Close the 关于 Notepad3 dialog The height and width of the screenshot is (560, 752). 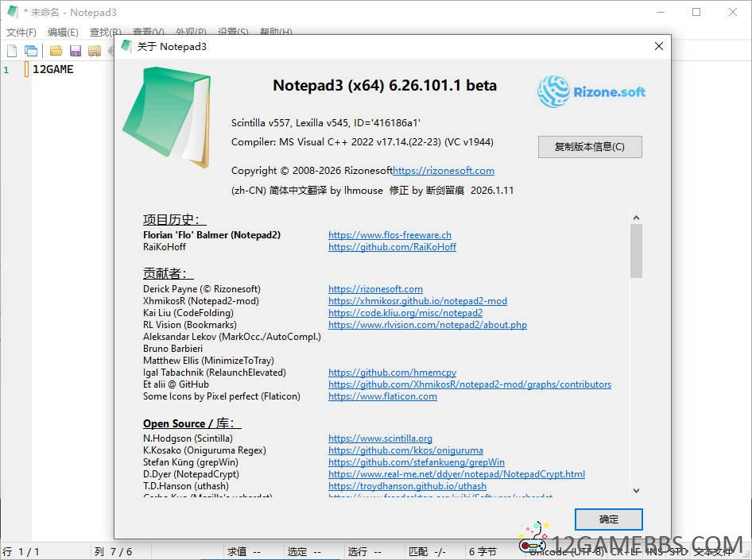[x=658, y=46]
